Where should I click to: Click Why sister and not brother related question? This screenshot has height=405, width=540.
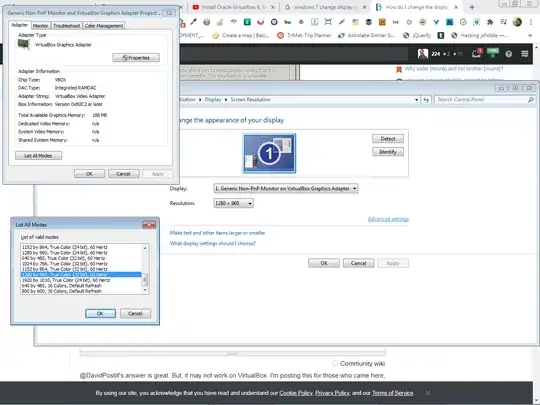click(454, 69)
